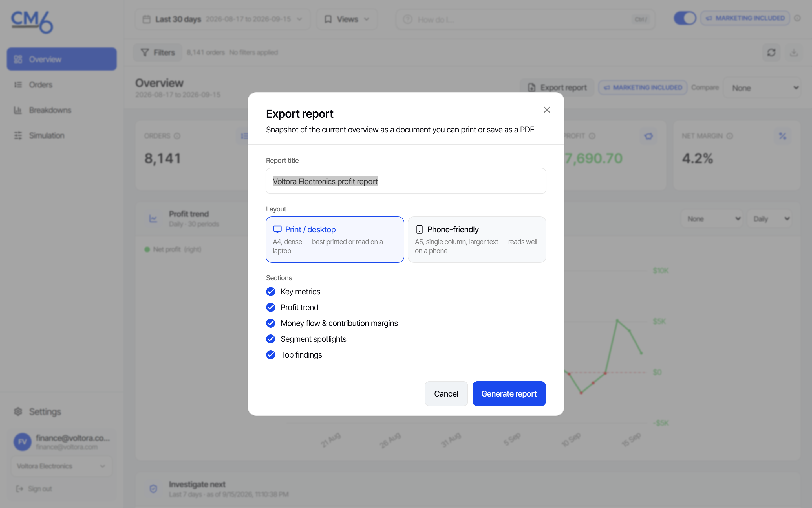
Task: Open the Overview page in sidebar
Action: [x=62, y=59]
